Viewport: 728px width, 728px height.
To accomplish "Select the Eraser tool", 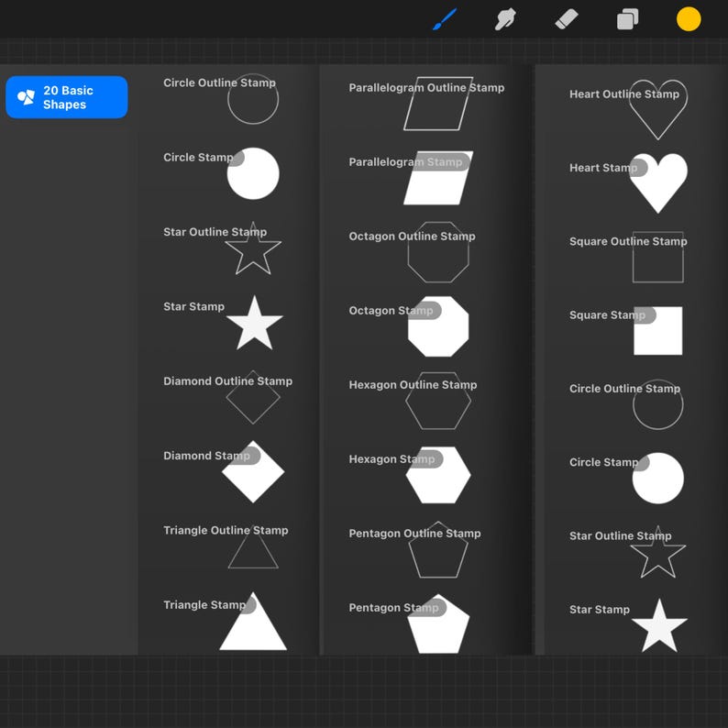I will 567,19.
